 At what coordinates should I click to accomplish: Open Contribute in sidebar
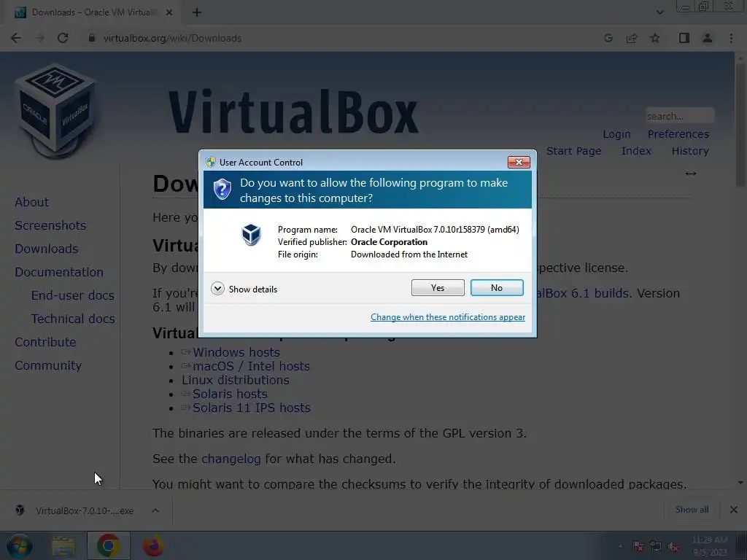point(45,342)
